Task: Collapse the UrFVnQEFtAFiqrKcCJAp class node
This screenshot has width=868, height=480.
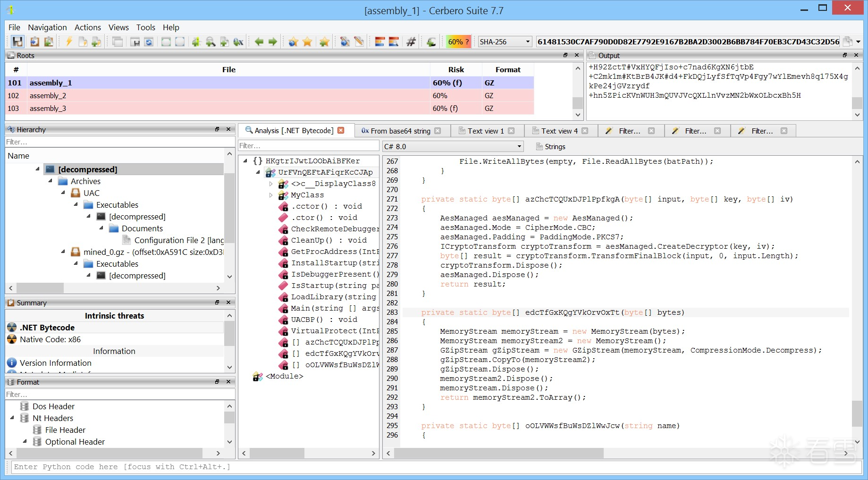Action: 258,172
